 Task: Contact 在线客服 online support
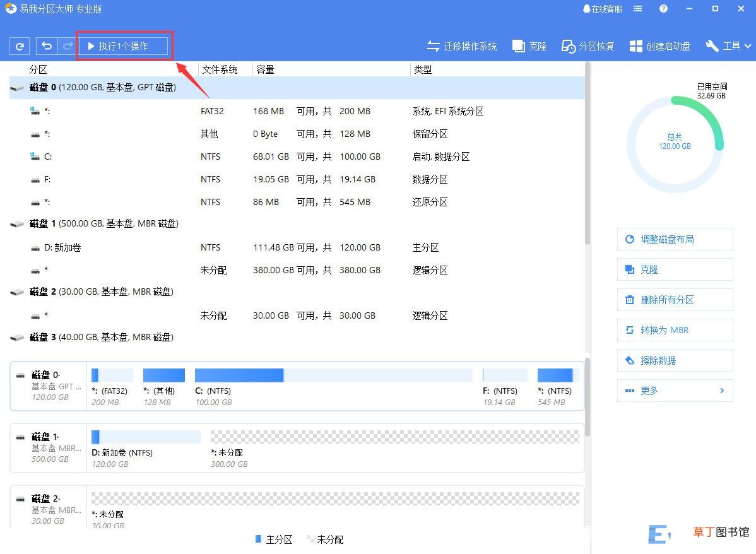point(602,9)
